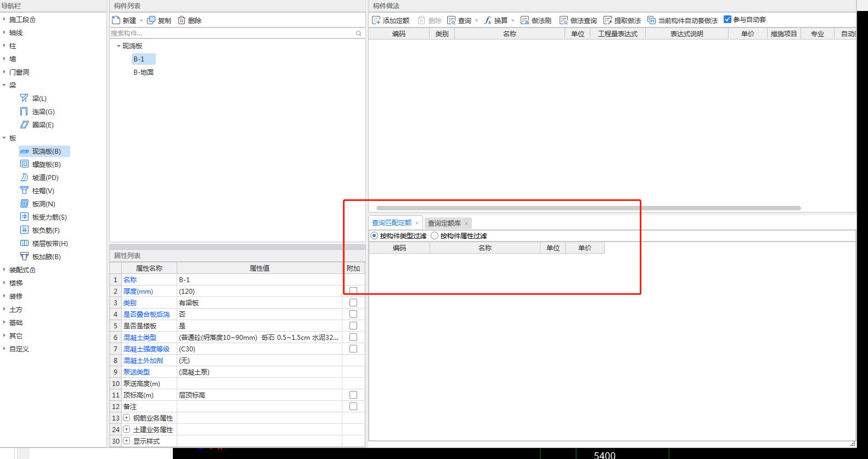The height and width of the screenshot is (459, 868).
Task: Close the 查询定额库 tab
Action: [x=466, y=223]
